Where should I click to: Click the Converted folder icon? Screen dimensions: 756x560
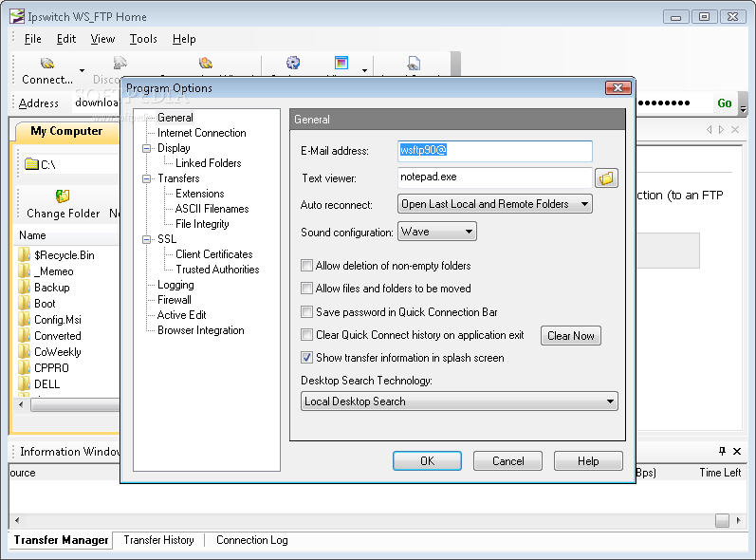pos(24,335)
